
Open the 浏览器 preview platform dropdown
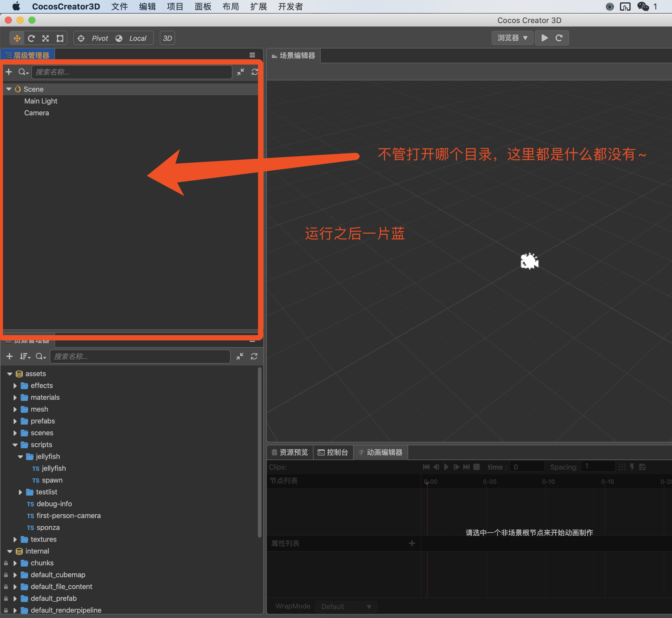(x=512, y=38)
